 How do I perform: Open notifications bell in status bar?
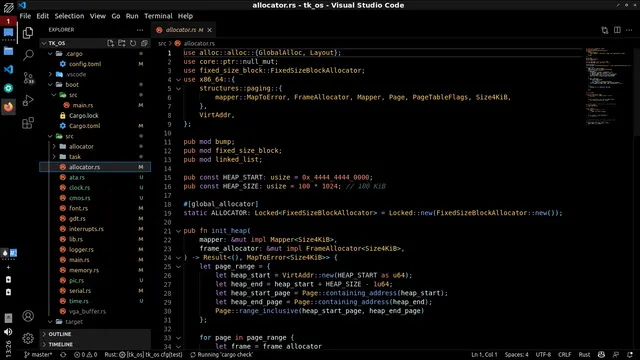click(630, 355)
